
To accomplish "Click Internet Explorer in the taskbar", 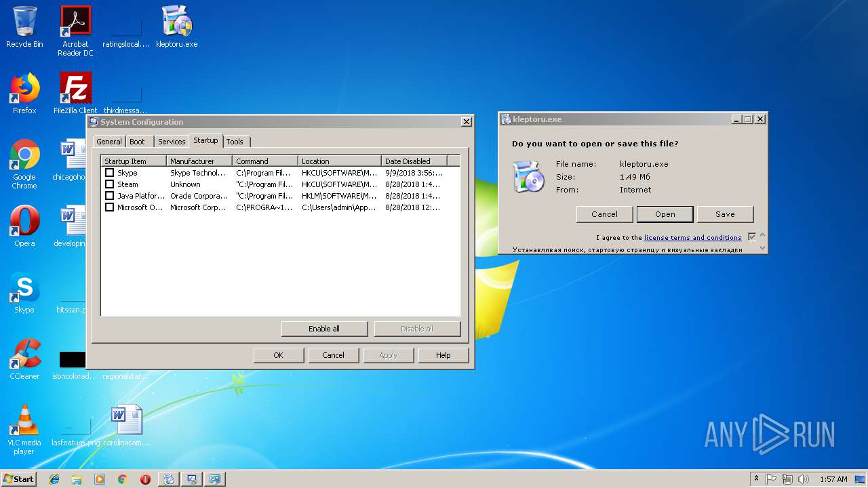I will click(54, 479).
